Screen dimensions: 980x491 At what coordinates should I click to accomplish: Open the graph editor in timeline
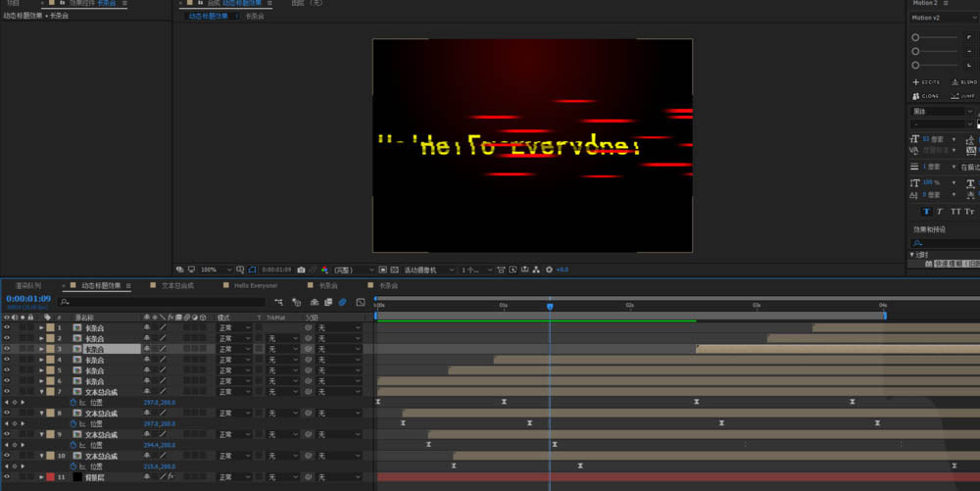361,303
